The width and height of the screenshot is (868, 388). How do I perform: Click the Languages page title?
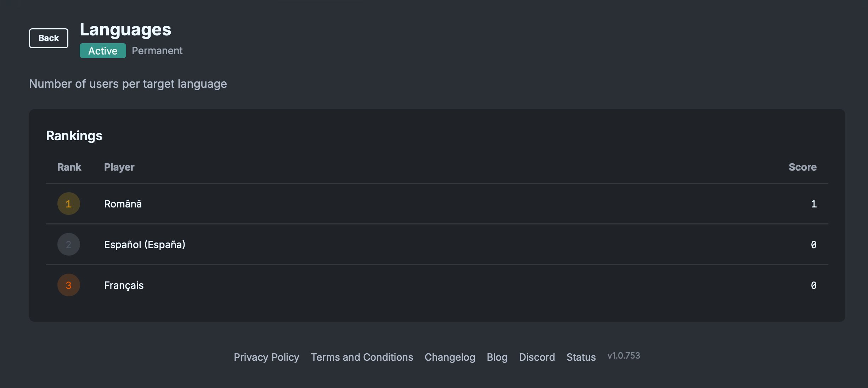click(125, 29)
